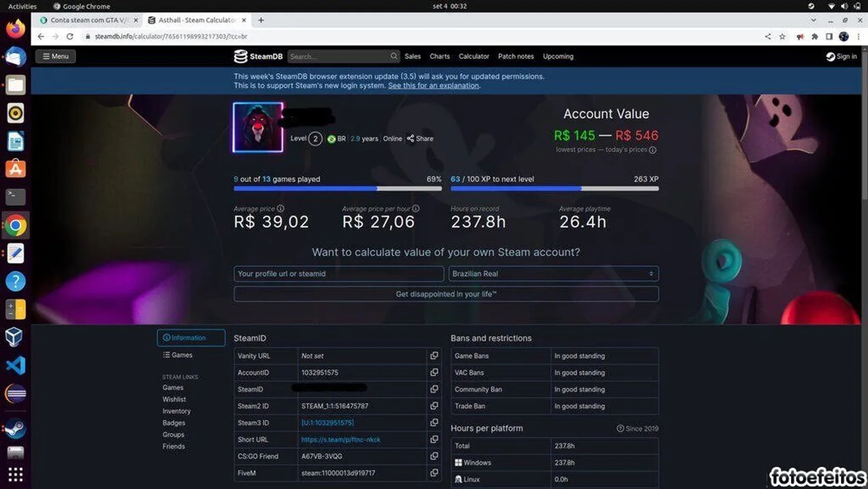Viewport: 868px width, 489px height.
Task: Open the SteamDB Menu button
Action: click(56, 56)
